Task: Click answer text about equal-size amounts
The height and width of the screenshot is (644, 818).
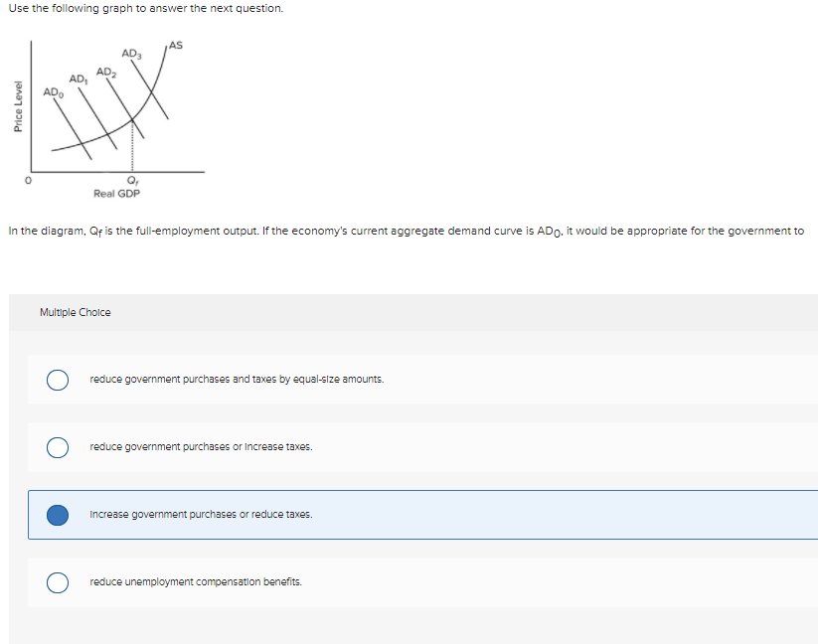Action: click(x=237, y=379)
